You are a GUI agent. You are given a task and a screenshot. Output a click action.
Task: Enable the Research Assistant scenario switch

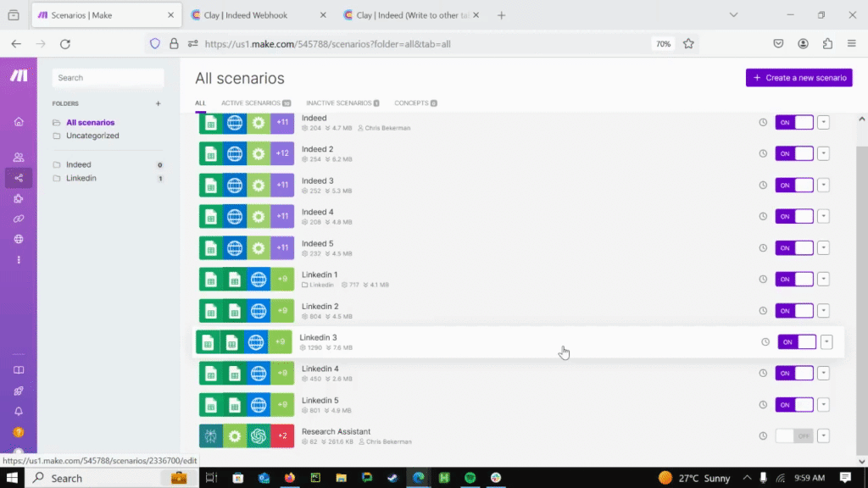(x=794, y=435)
